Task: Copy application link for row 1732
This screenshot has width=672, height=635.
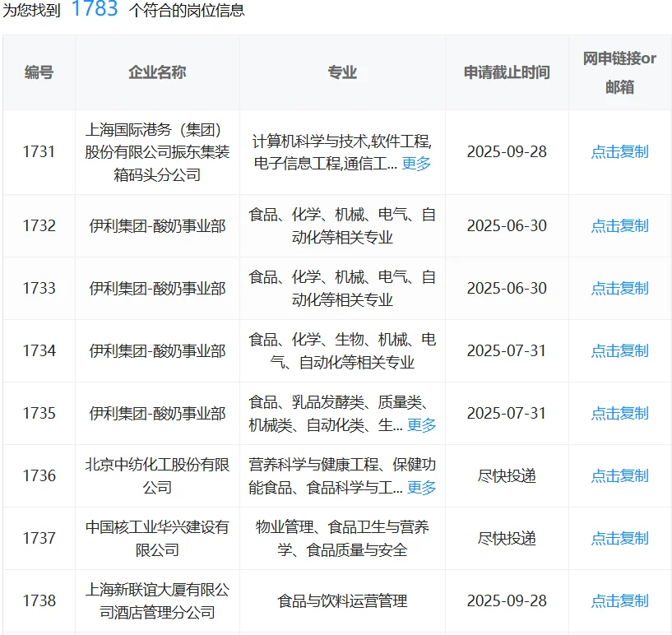Action: point(619,226)
